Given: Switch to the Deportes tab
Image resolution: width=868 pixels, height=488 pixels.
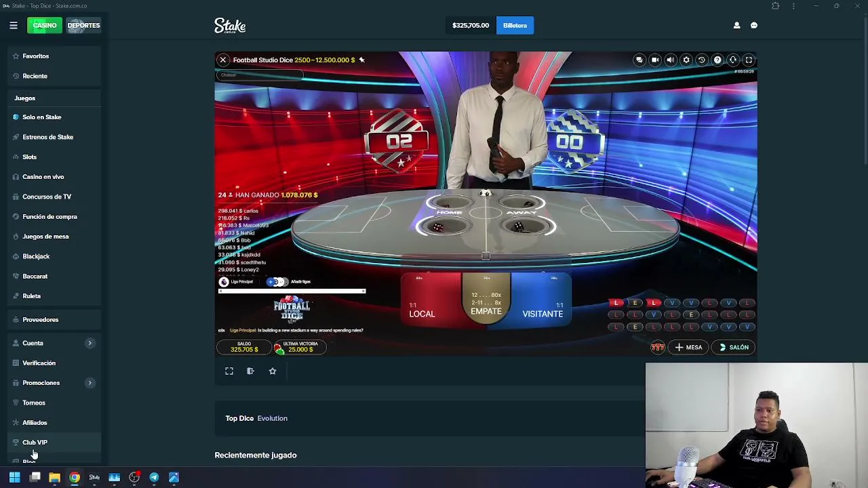Looking at the screenshot, I should (83, 26).
